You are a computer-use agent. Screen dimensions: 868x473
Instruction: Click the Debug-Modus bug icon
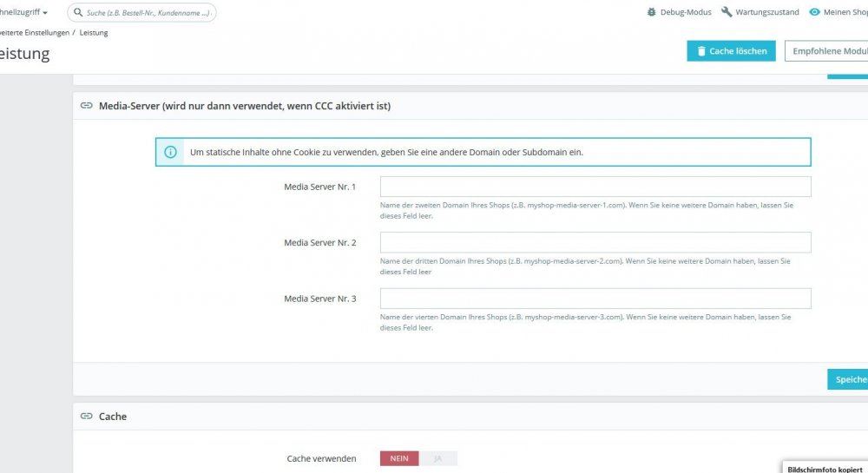[652, 11]
